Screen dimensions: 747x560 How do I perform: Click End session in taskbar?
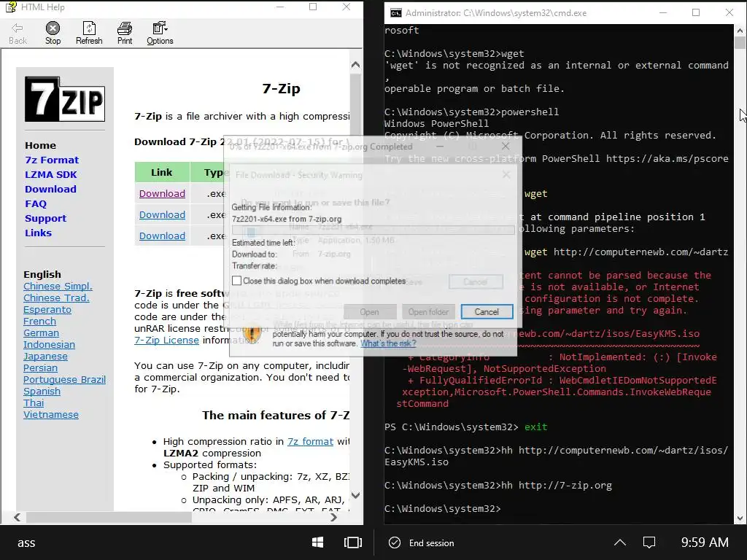(x=422, y=542)
